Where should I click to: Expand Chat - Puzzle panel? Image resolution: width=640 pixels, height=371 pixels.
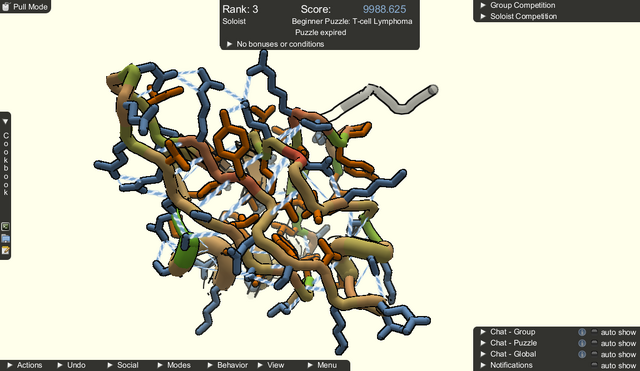point(483,343)
